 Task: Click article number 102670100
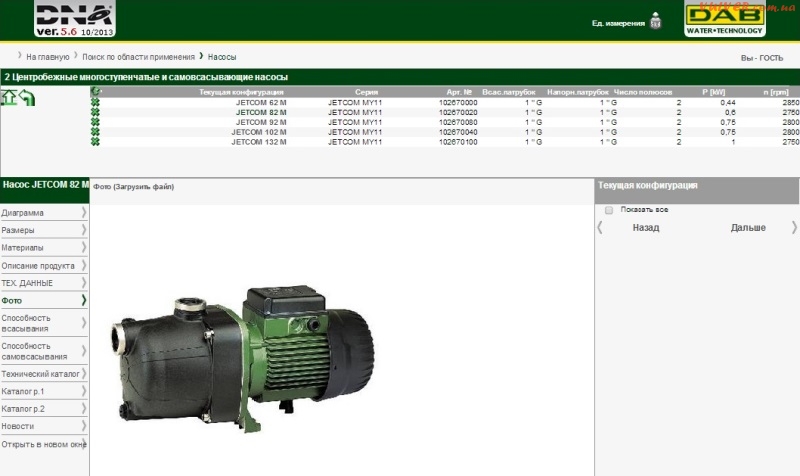tap(458, 142)
